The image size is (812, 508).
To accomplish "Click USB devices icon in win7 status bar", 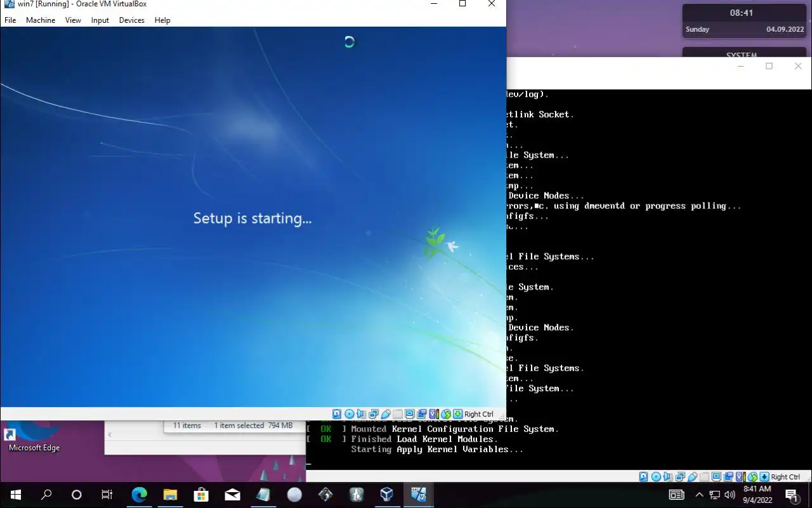I will [x=385, y=414].
